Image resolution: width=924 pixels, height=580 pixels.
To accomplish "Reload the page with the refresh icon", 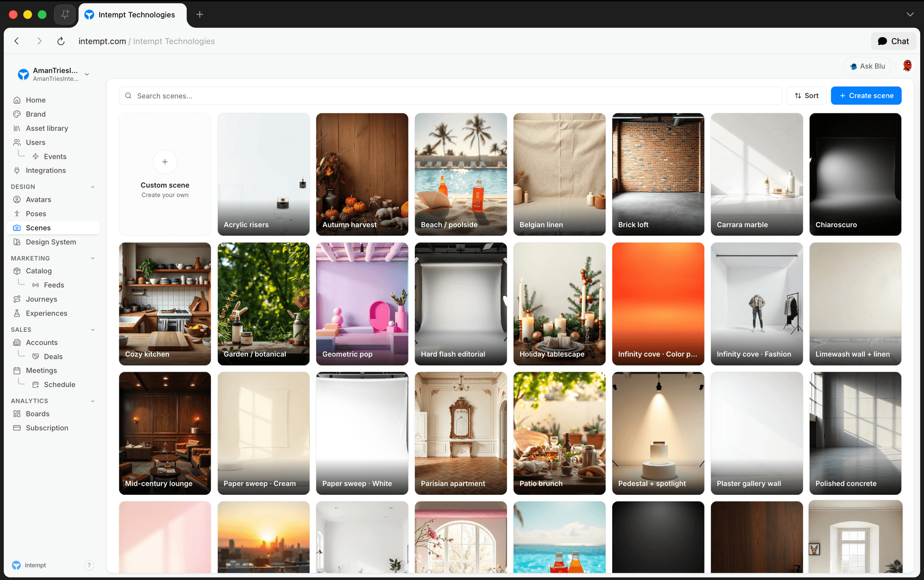I will pyautogui.click(x=61, y=41).
